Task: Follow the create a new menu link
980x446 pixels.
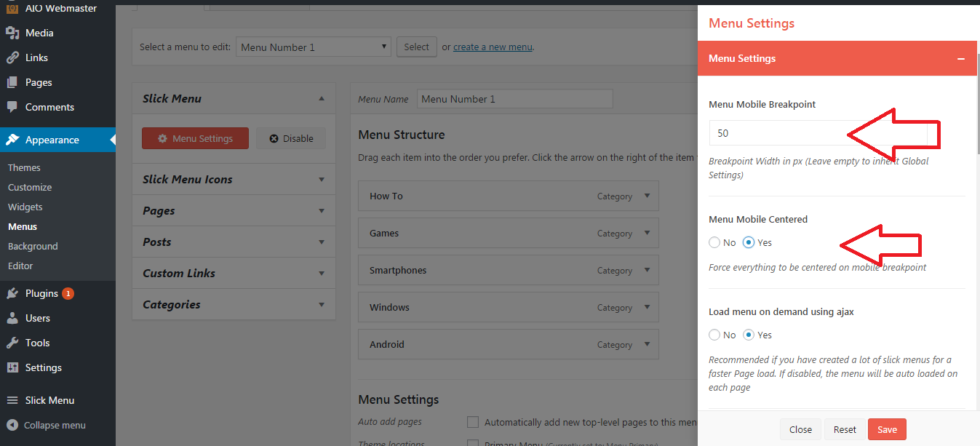Action: [x=493, y=47]
